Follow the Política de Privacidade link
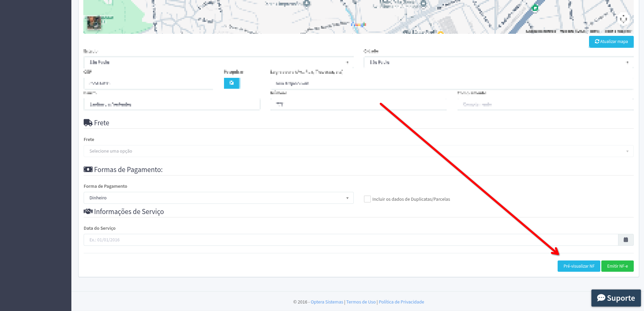The image size is (644, 311). 401,302
